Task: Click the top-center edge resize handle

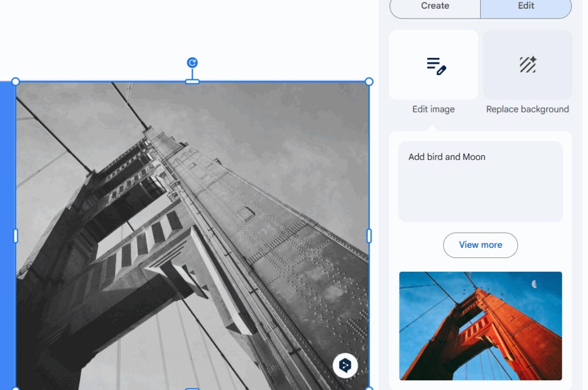Action: click(192, 82)
